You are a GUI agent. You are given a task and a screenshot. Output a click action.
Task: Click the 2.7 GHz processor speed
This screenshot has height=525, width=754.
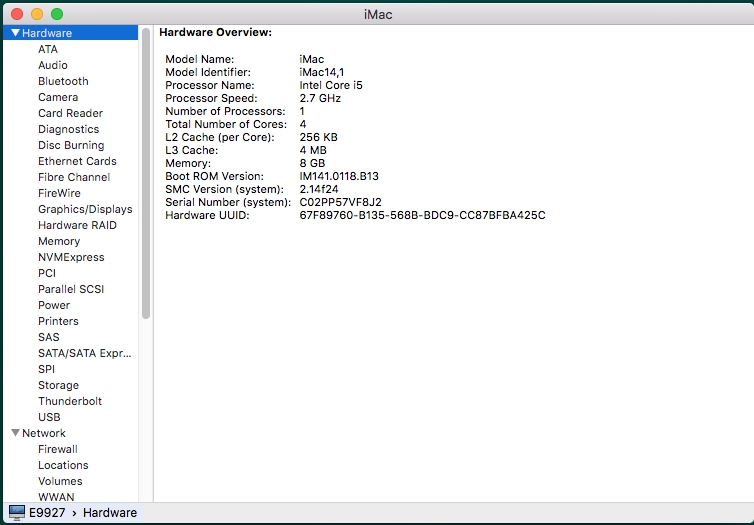[320, 98]
